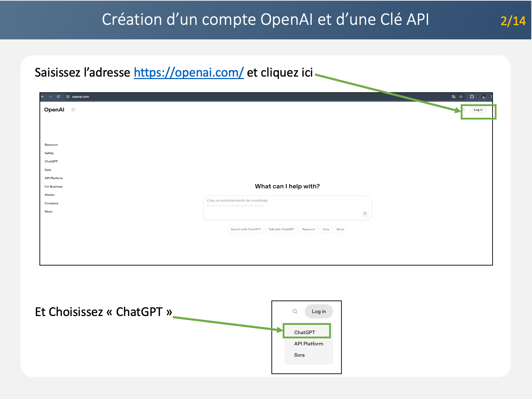Click the https://openai.com/ hyperlink
The width and height of the screenshot is (532, 399).
tap(189, 72)
